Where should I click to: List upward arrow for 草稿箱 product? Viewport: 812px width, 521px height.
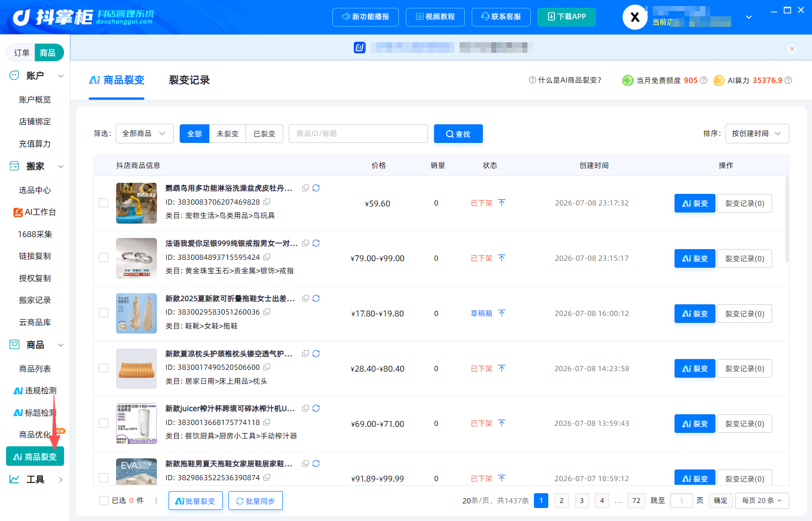pyautogui.click(x=502, y=313)
